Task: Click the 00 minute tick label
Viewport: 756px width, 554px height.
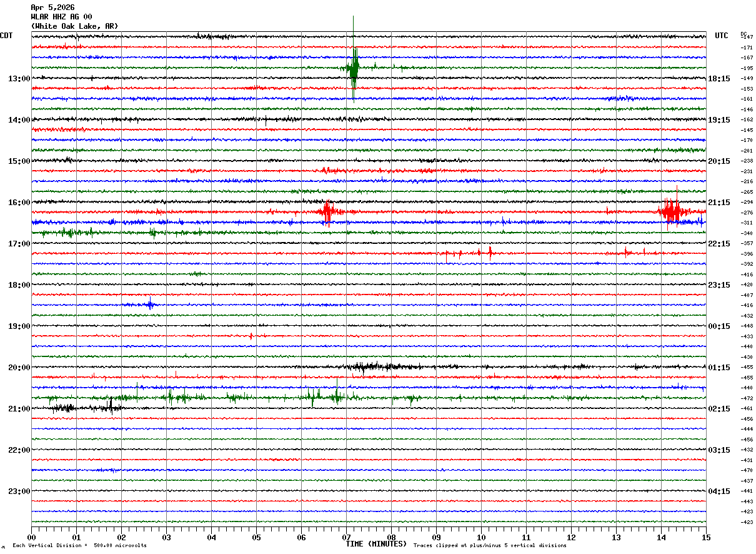Action: pyautogui.click(x=32, y=537)
